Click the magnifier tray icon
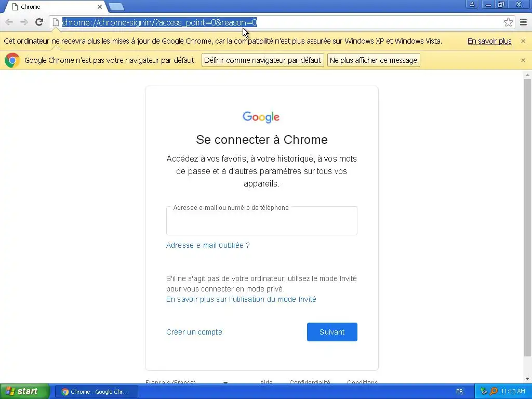 [494, 391]
